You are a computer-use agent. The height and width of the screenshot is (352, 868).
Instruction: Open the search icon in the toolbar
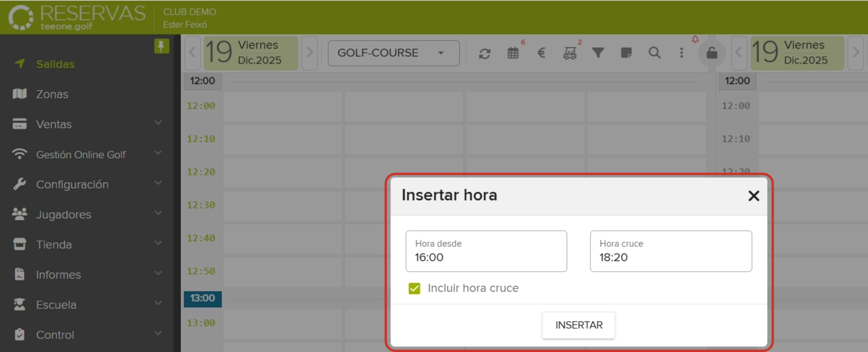[654, 53]
